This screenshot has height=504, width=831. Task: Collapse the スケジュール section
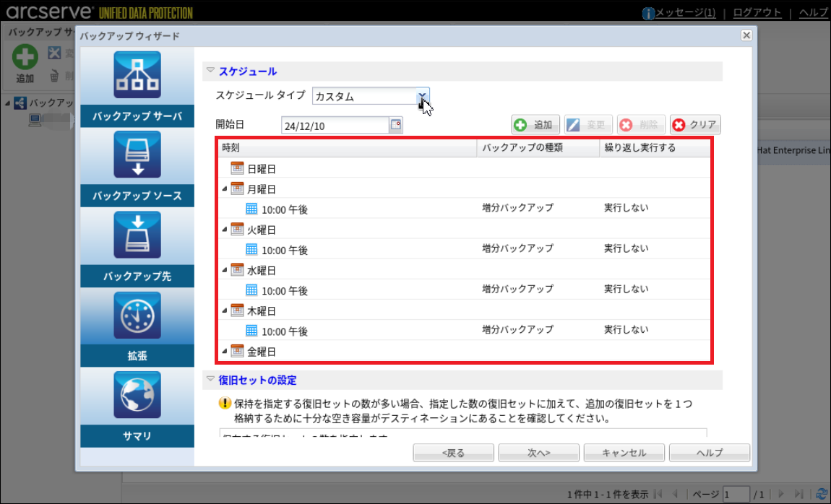(x=211, y=71)
